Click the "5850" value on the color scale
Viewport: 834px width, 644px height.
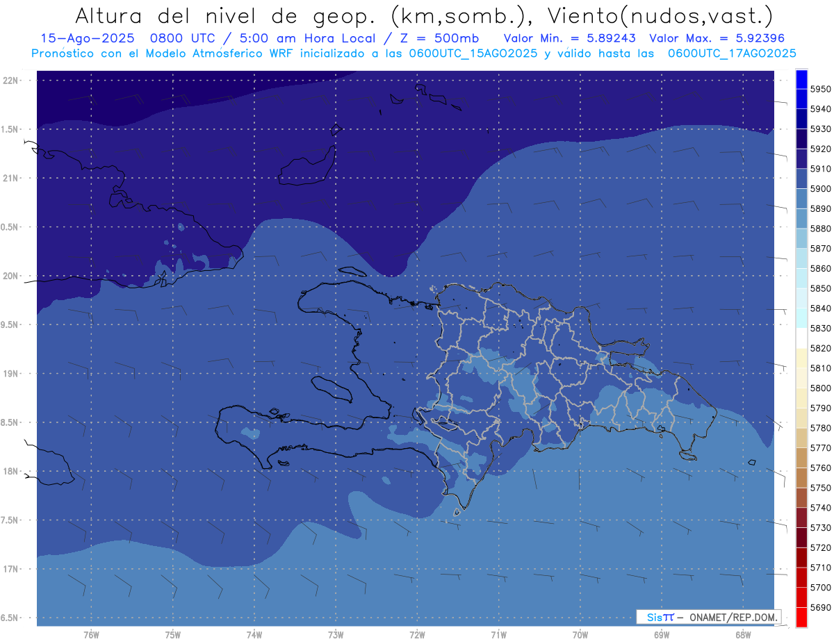[x=821, y=288]
